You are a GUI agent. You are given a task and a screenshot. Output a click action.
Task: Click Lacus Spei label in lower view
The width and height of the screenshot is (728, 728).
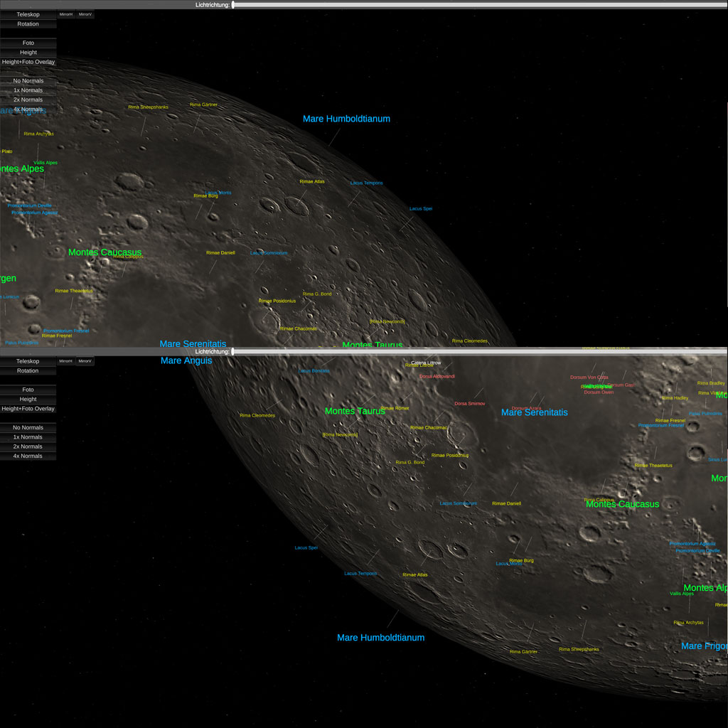point(306,548)
